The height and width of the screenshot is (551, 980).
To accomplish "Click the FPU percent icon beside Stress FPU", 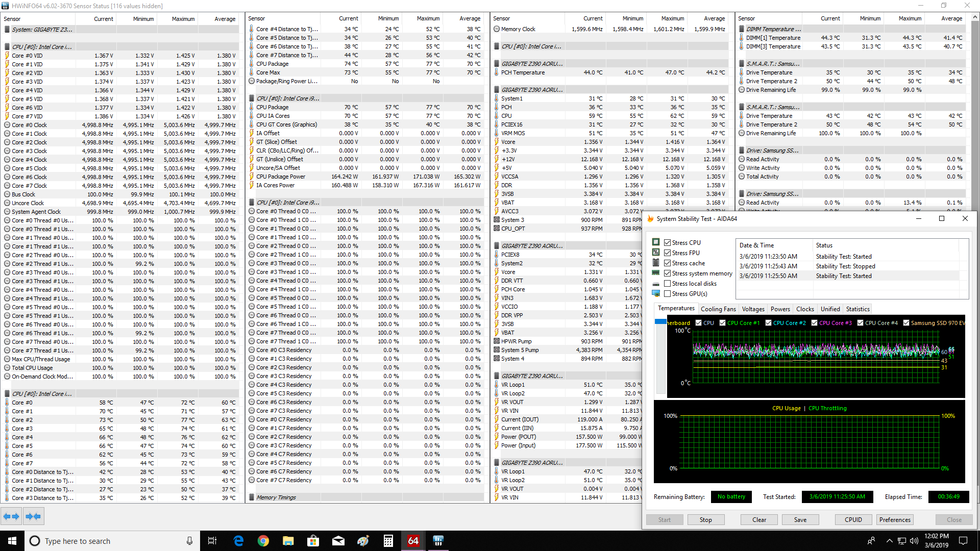I will 656,253.
